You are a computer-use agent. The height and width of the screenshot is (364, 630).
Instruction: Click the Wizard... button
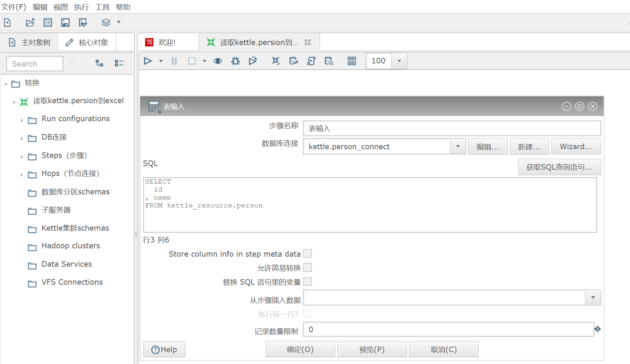tap(576, 147)
